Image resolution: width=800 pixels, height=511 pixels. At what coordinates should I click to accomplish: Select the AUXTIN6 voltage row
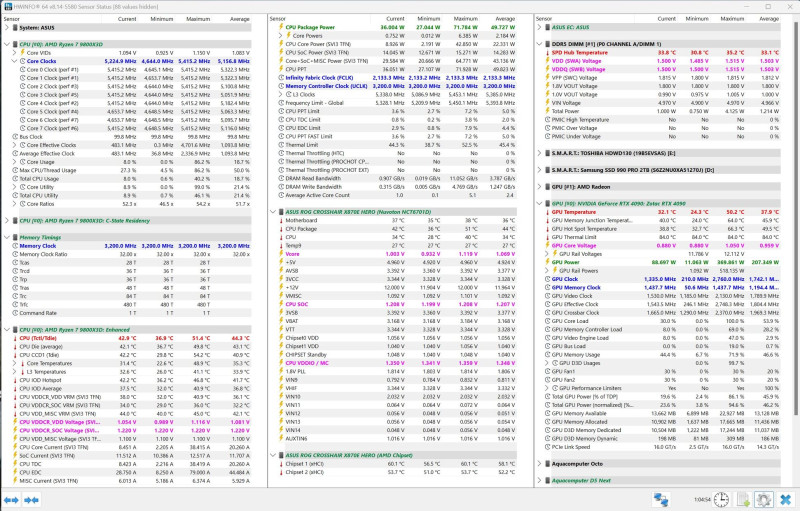[397, 439]
